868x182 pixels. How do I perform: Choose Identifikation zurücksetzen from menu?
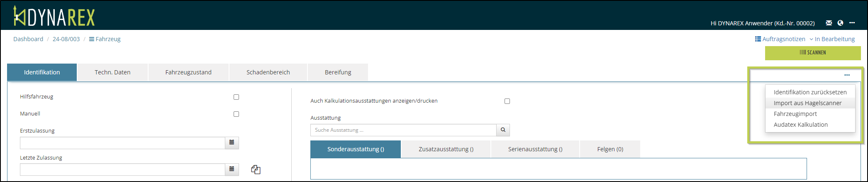pyautogui.click(x=810, y=92)
